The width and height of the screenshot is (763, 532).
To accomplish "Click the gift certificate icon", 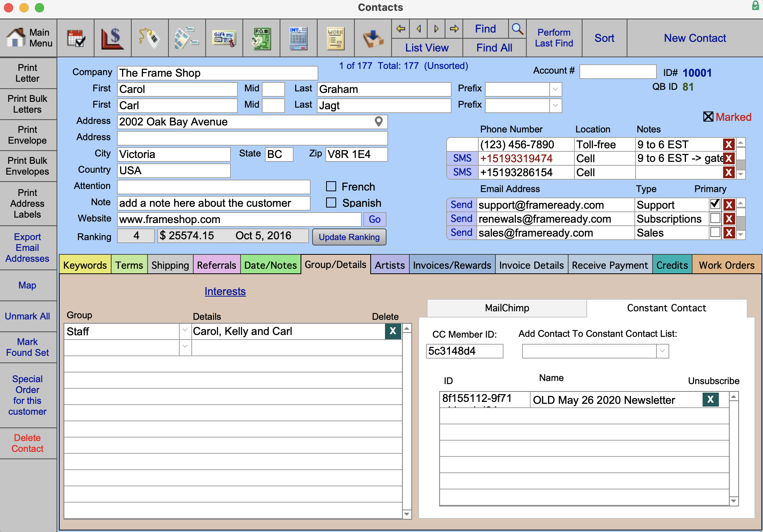I will point(224,38).
